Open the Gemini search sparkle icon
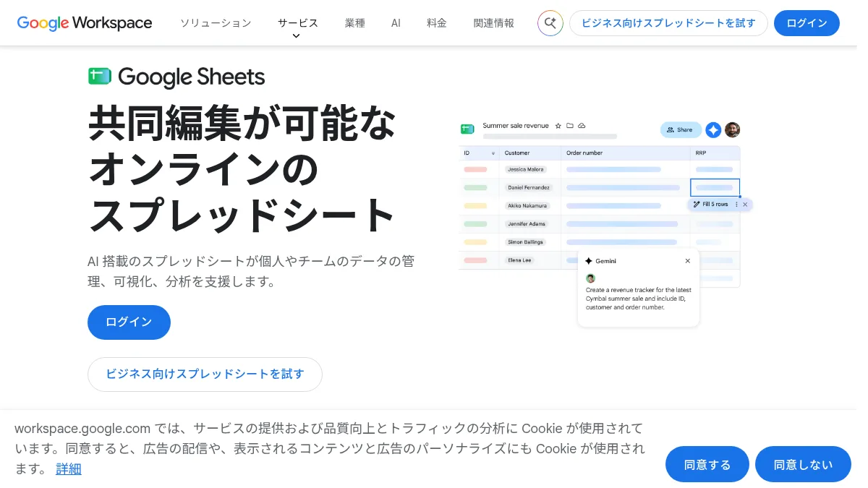 tap(550, 23)
